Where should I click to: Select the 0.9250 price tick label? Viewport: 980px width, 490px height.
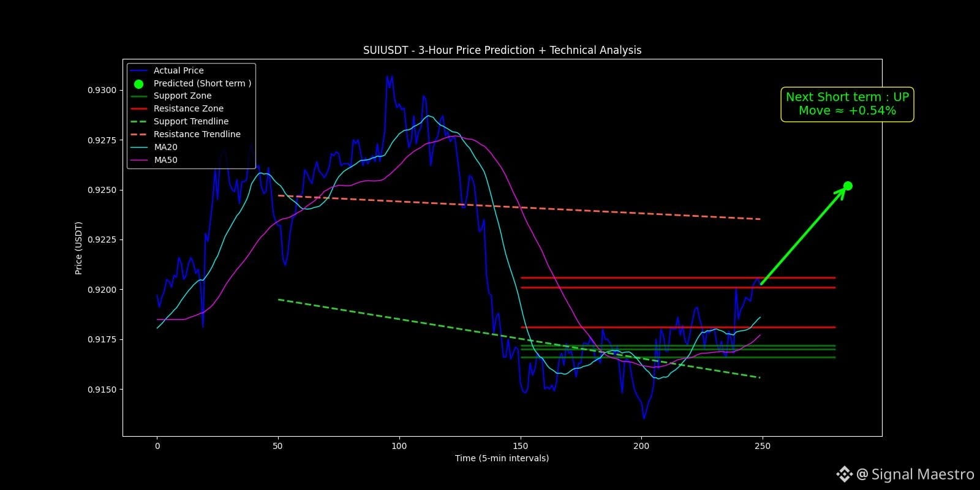click(x=102, y=190)
